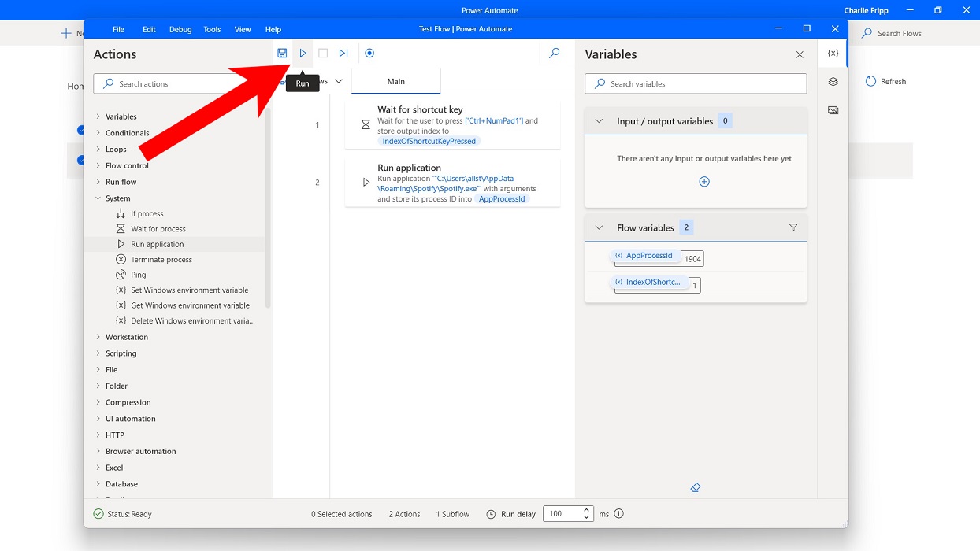The width and height of the screenshot is (980, 551).
Task: Close the Variables panel
Action: [x=800, y=54]
